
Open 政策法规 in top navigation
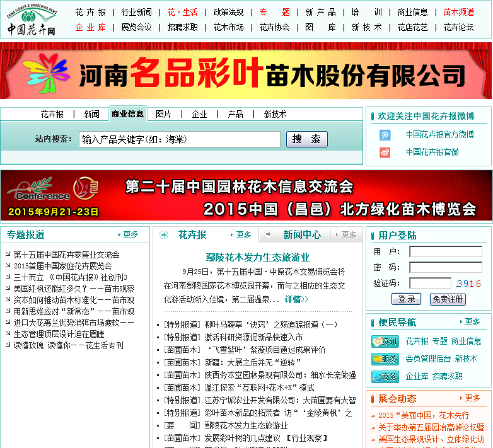pyautogui.click(x=229, y=12)
